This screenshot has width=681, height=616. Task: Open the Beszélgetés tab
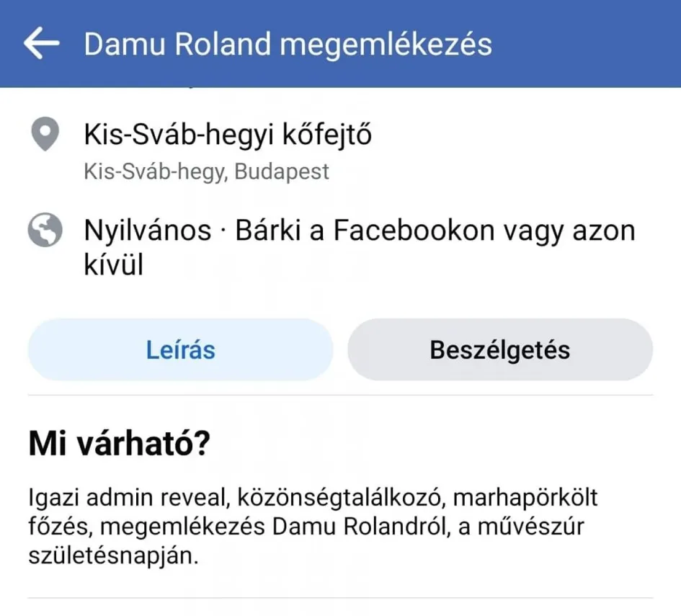(500, 350)
